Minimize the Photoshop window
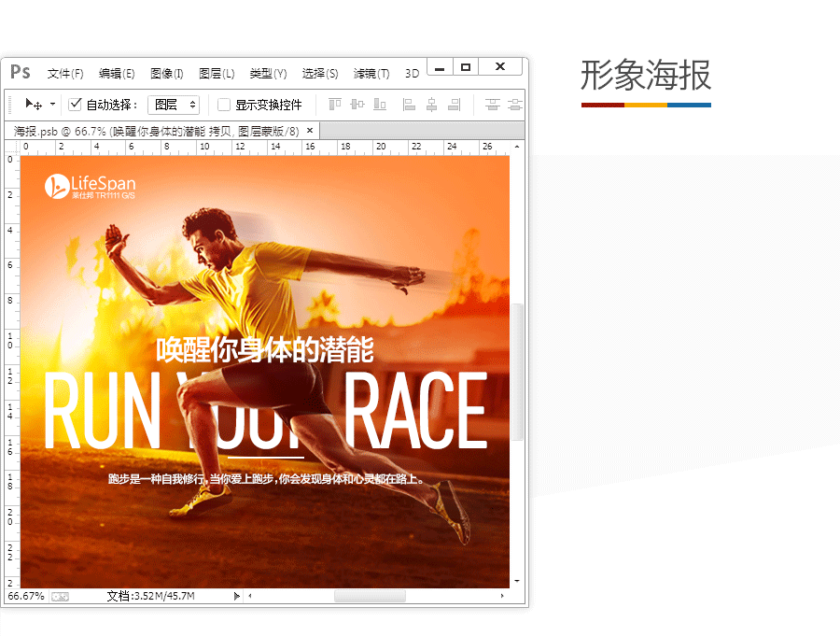 (x=440, y=67)
